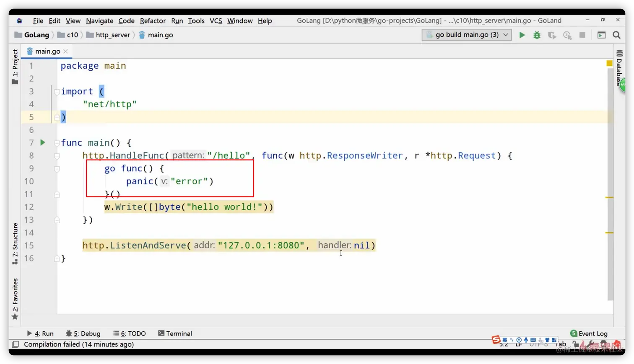Open the Run menu
The image size is (634, 364).
click(x=177, y=21)
